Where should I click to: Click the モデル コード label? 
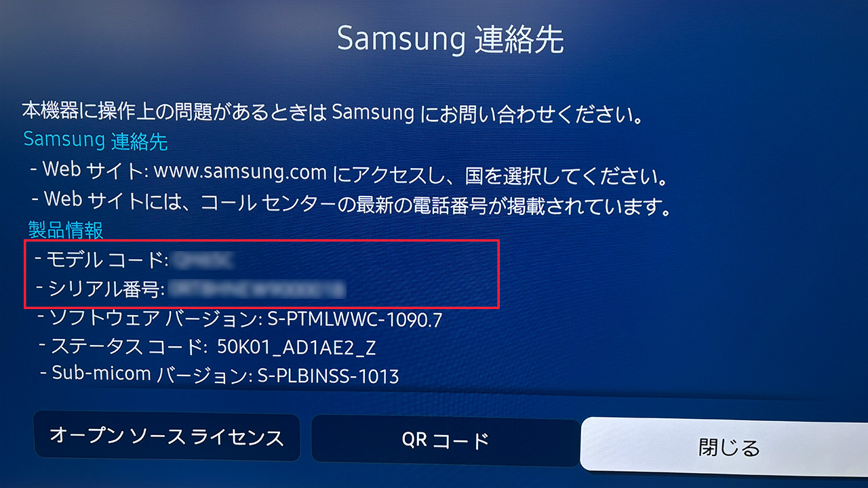(x=106, y=258)
